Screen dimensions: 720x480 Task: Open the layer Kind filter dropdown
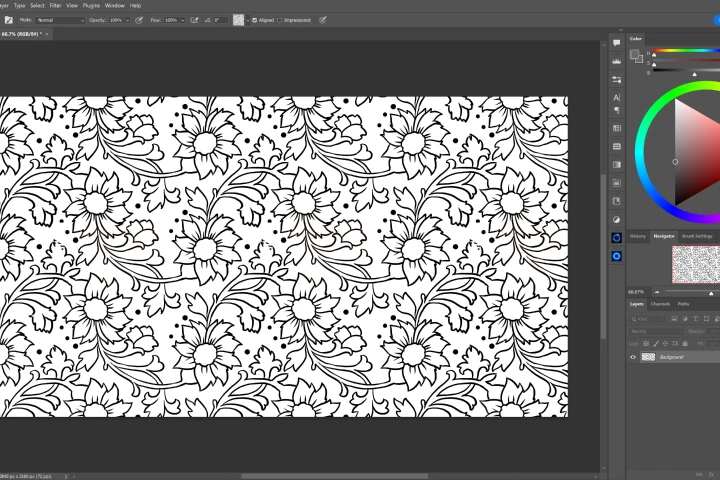(x=648, y=319)
